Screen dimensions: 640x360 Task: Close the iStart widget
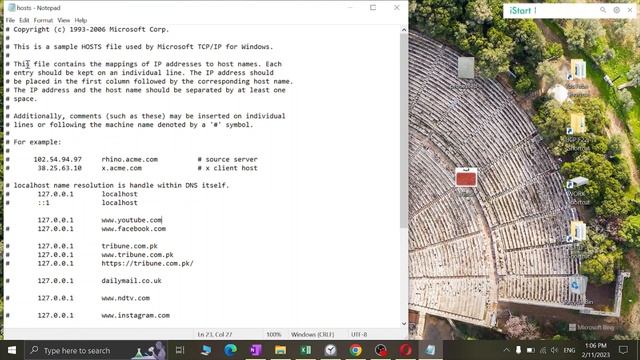tap(630, 10)
